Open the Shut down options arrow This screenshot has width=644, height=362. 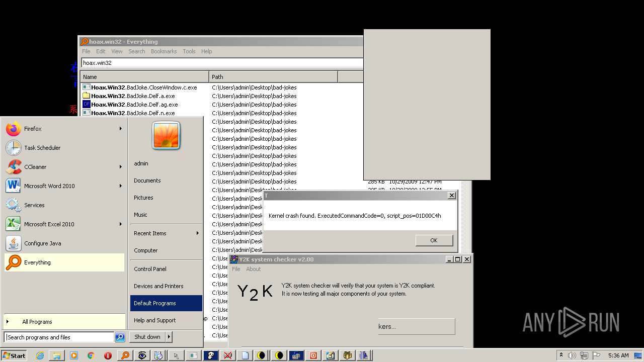169,337
